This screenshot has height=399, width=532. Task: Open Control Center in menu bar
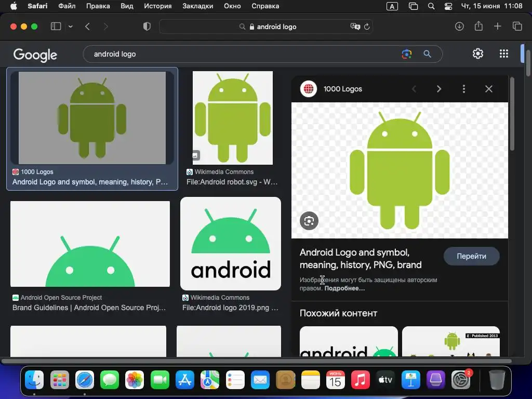[448, 6]
